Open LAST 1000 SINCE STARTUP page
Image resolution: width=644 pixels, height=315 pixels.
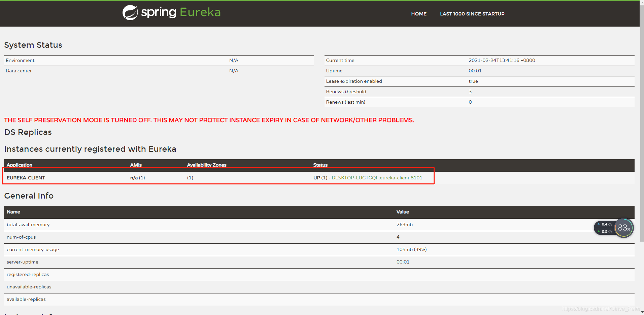coord(472,14)
